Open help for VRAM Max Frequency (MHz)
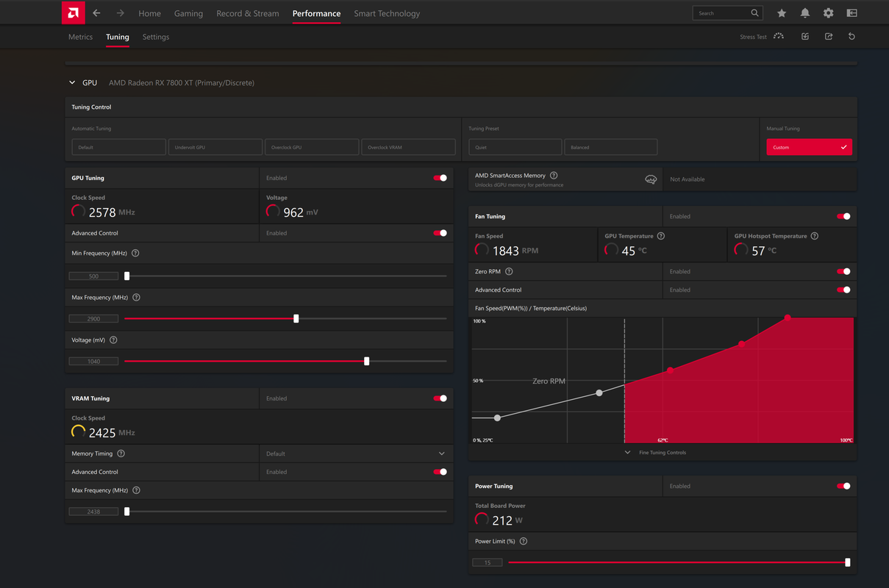Viewport: 889px width, 588px height. pyautogui.click(x=136, y=490)
